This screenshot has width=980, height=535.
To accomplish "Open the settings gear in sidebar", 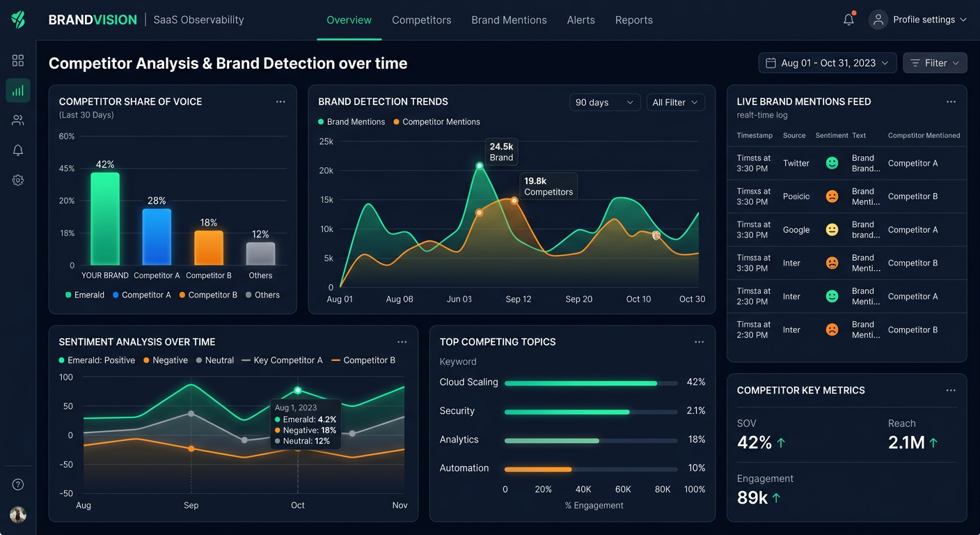I will (x=18, y=180).
